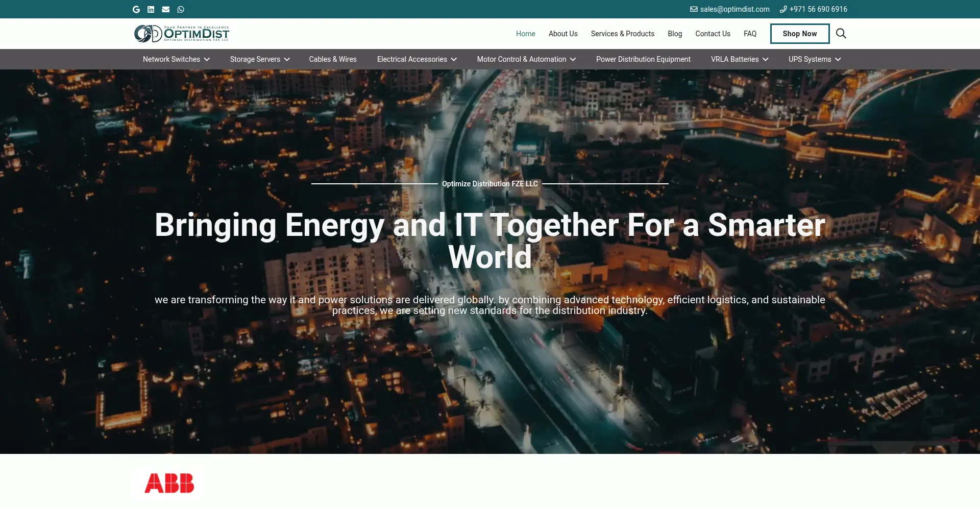This screenshot has width=980, height=507.
Task: Expand the Storage Servers menu
Action: click(260, 59)
